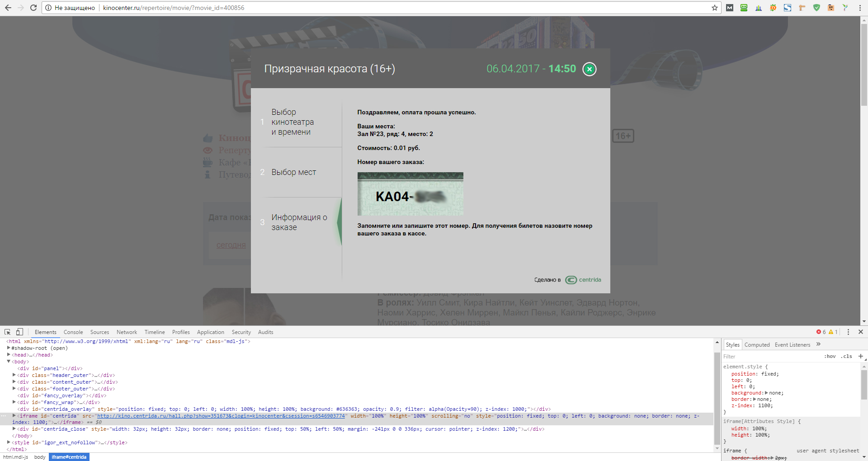Click the address bar URL

[174, 8]
